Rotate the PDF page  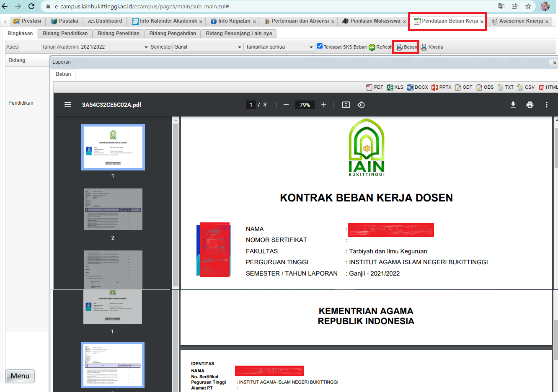(x=361, y=105)
